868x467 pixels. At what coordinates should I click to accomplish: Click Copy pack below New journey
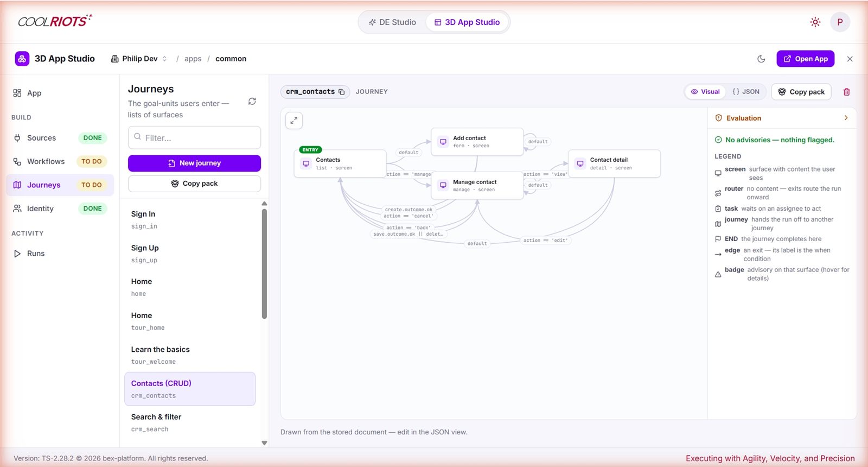pos(194,184)
